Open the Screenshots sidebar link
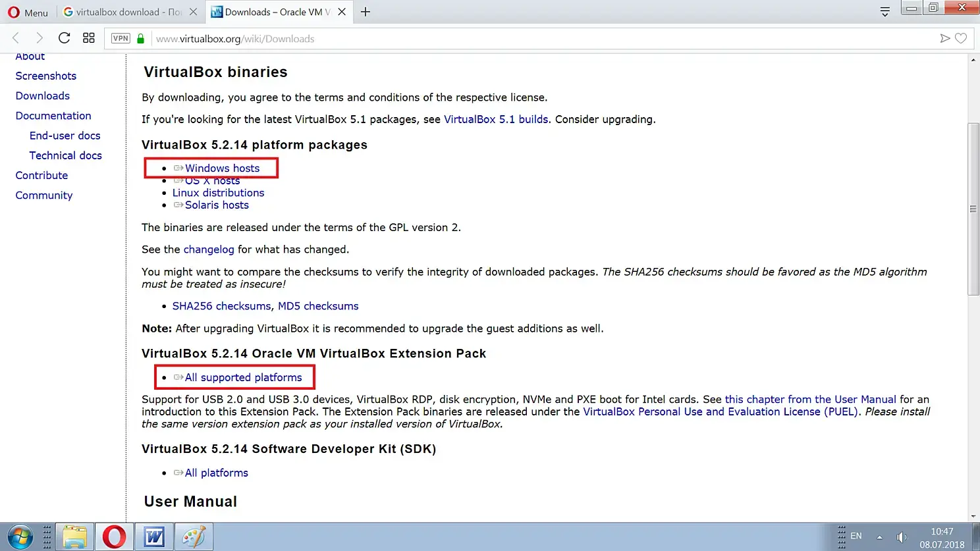 coord(46,76)
